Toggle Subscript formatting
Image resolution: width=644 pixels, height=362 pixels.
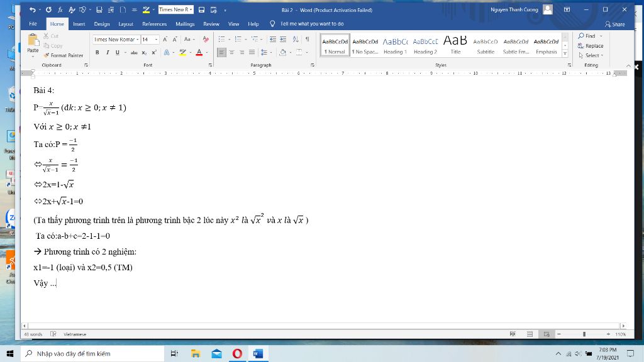tap(144, 53)
